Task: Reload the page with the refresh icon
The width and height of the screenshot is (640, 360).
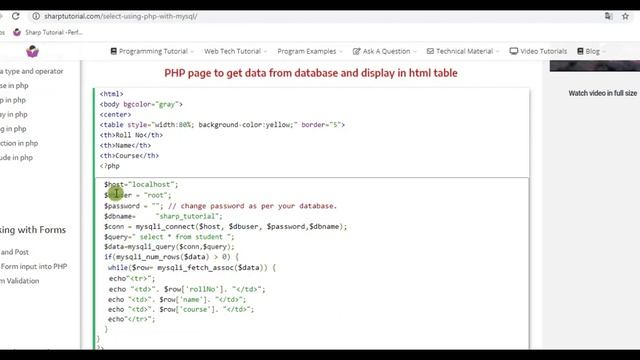Action: click(16, 16)
